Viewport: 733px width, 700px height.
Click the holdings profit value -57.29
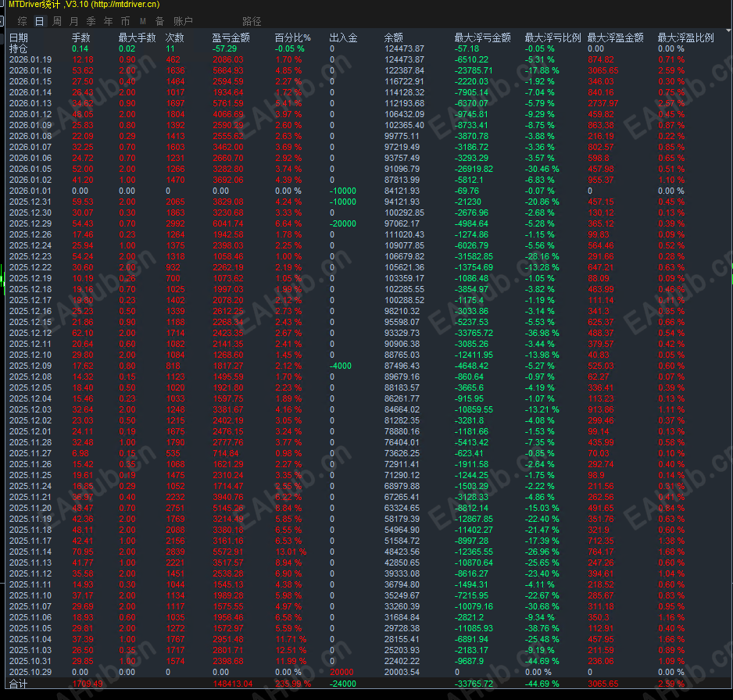[224, 48]
